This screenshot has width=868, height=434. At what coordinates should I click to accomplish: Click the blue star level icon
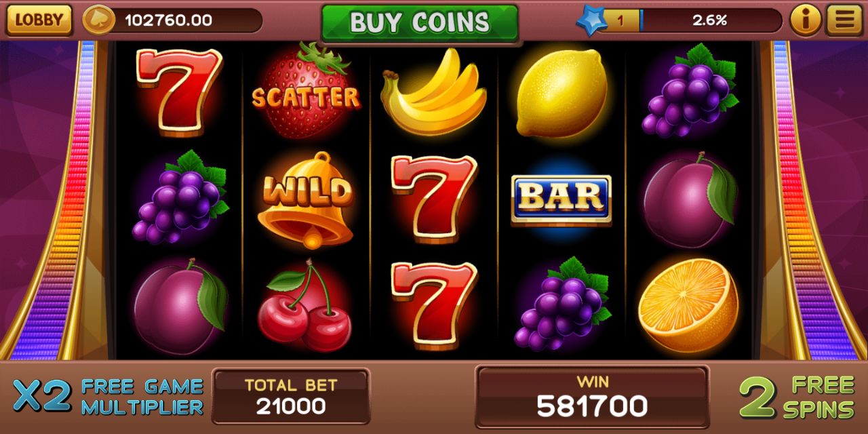tap(592, 21)
